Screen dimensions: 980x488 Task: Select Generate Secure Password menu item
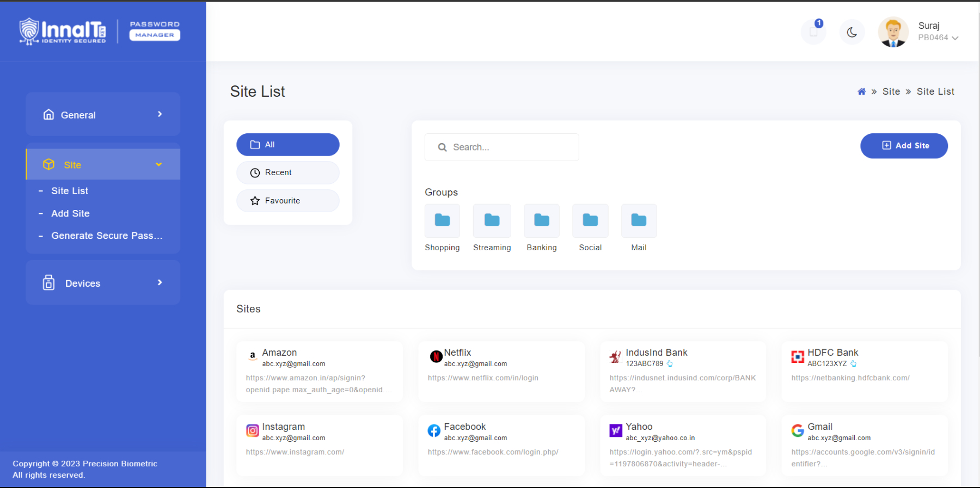coord(107,236)
